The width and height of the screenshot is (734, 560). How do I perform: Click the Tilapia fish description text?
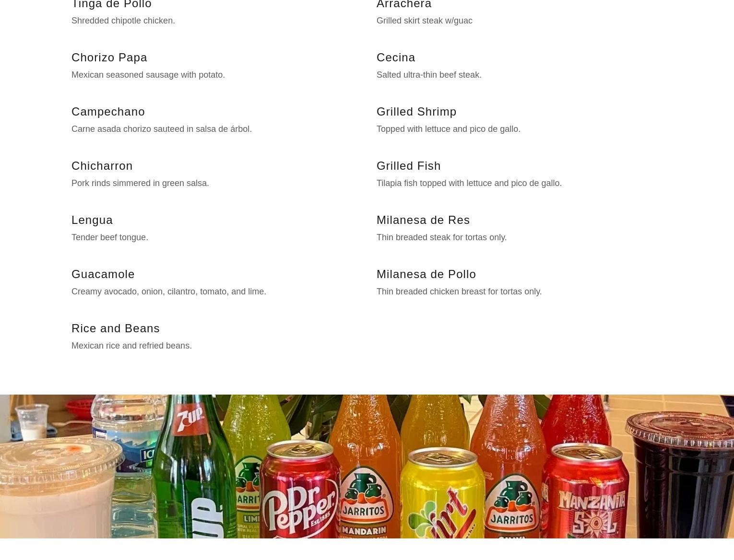click(x=469, y=183)
